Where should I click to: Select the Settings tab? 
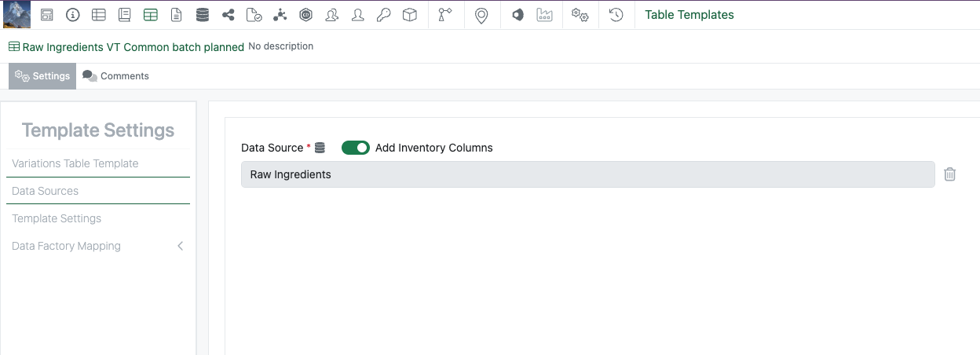(x=42, y=76)
